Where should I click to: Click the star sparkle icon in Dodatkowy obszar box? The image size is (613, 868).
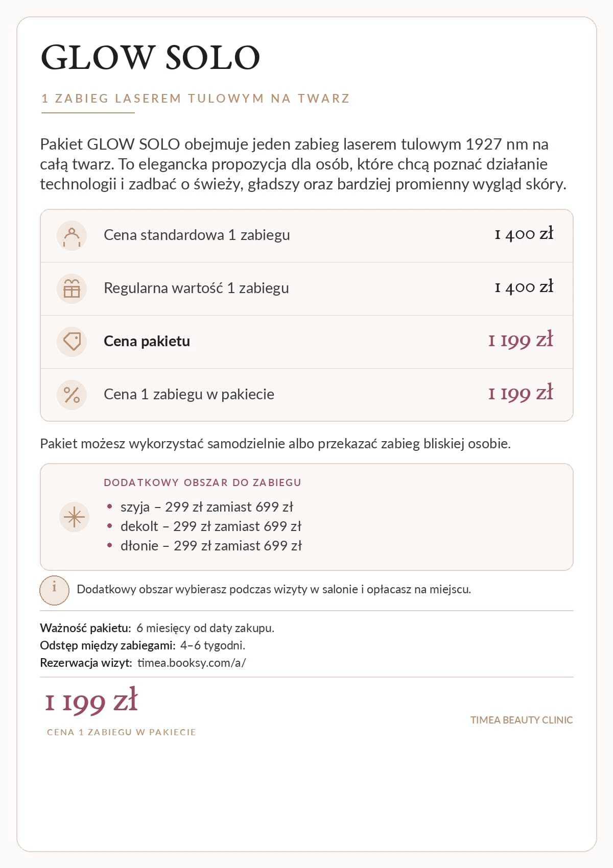pos(75,517)
